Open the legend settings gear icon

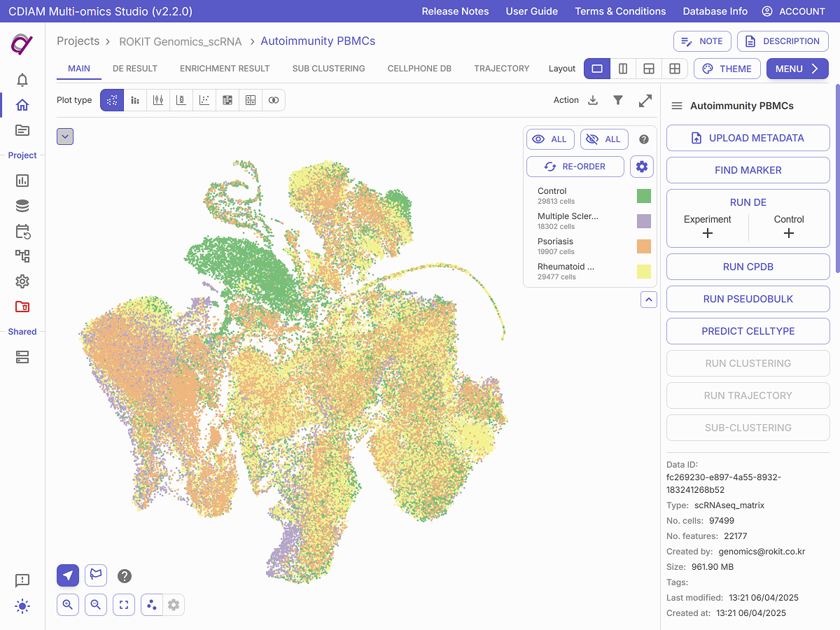(642, 167)
